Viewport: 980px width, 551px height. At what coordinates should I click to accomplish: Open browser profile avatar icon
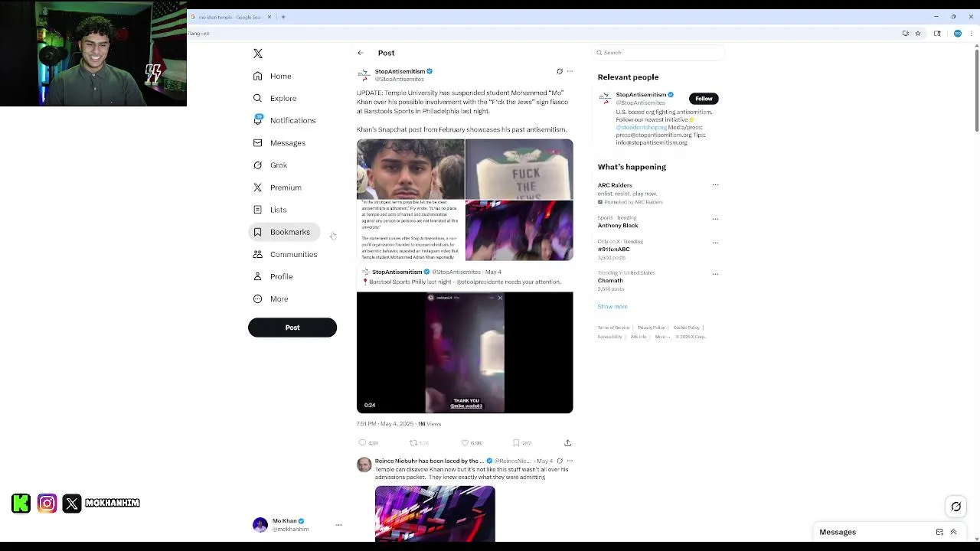point(958,34)
